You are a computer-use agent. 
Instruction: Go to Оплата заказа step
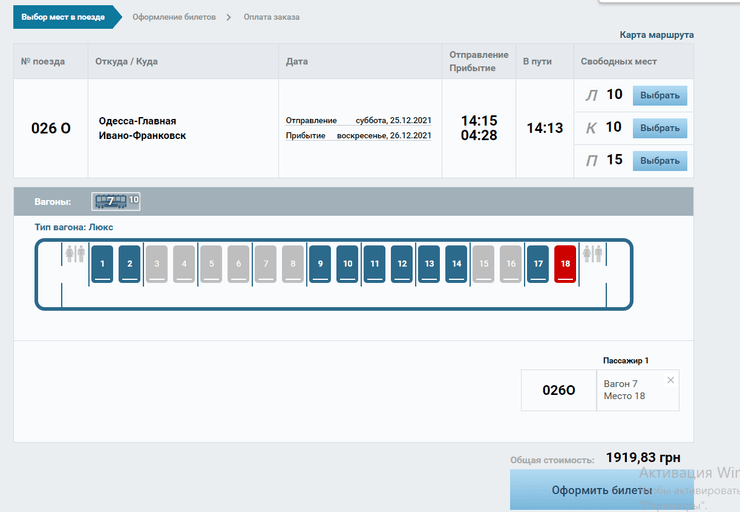click(x=271, y=17)
